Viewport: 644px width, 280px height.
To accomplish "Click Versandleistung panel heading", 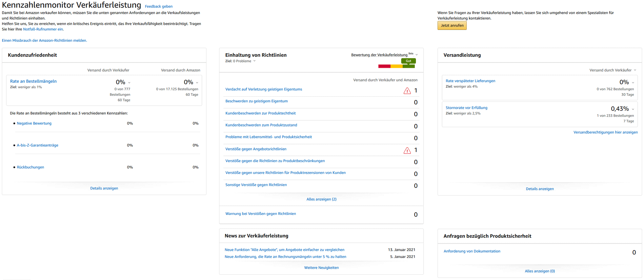I will pos(462,55).
